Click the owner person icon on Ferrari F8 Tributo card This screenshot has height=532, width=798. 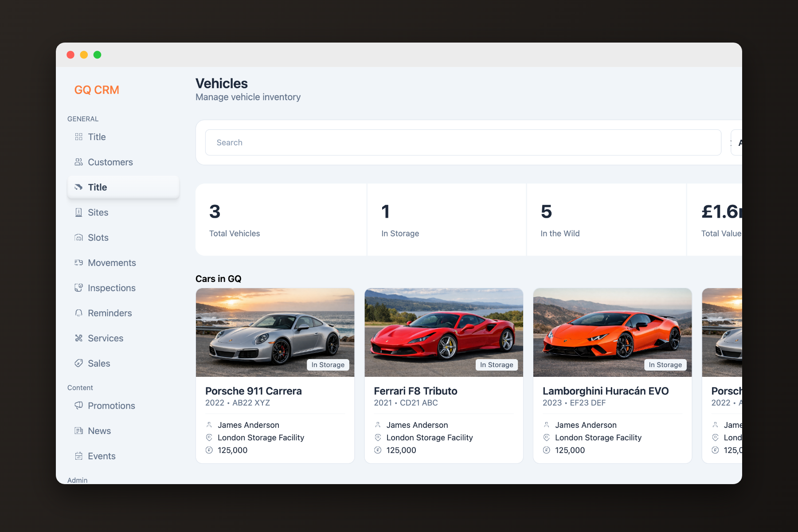tap(378, 425)
